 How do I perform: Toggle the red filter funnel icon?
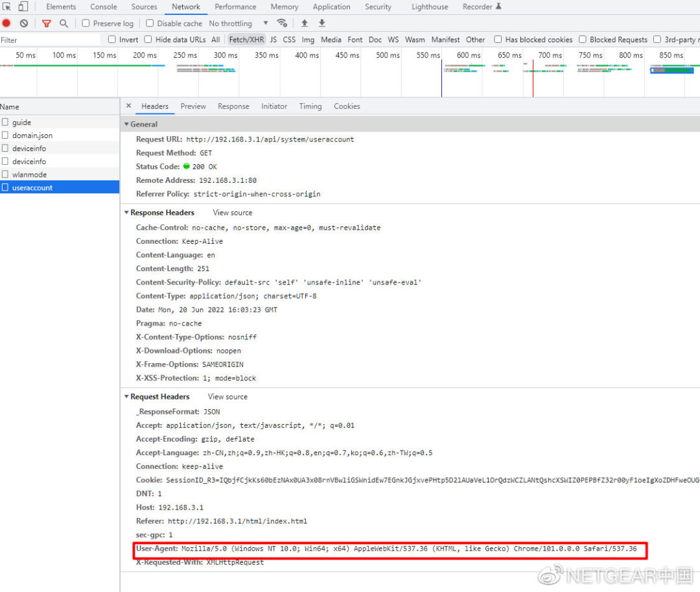(46, 23)
